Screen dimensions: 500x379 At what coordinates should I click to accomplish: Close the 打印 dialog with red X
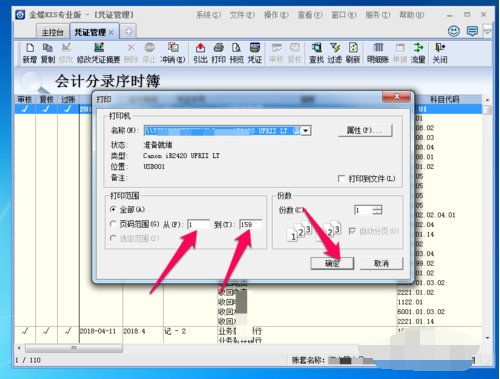[x=396, y=97]
